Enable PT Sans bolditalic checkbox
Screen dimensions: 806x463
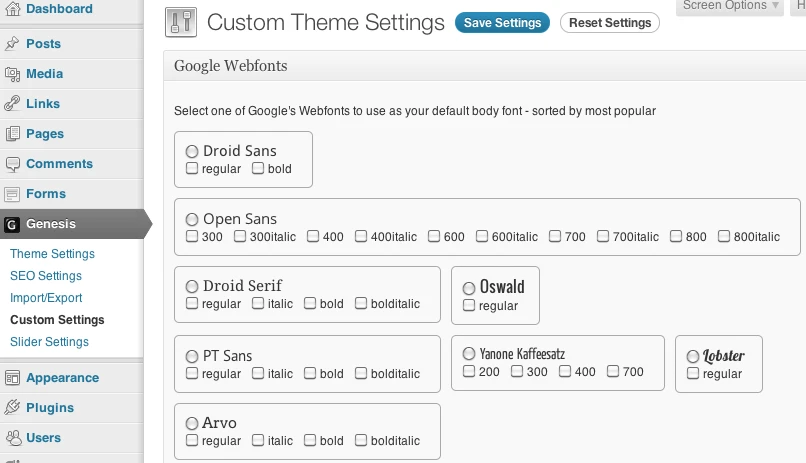point(361,373)
